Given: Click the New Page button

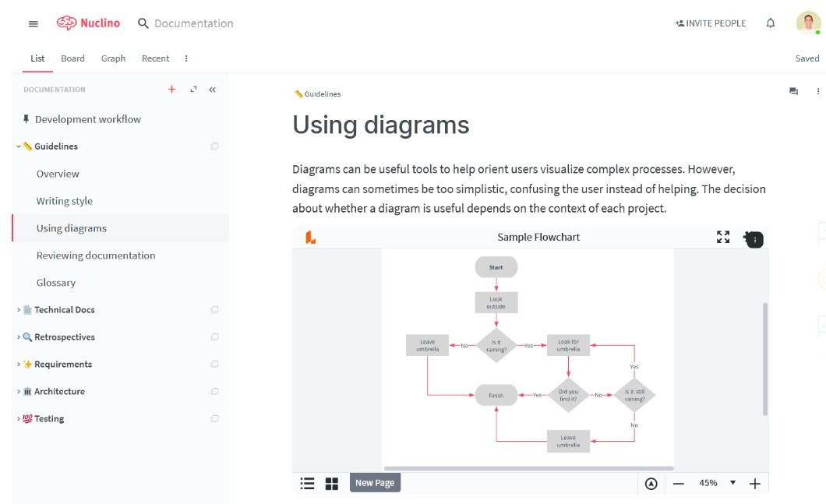Looking at the screenshot, I should coord(375,483).
